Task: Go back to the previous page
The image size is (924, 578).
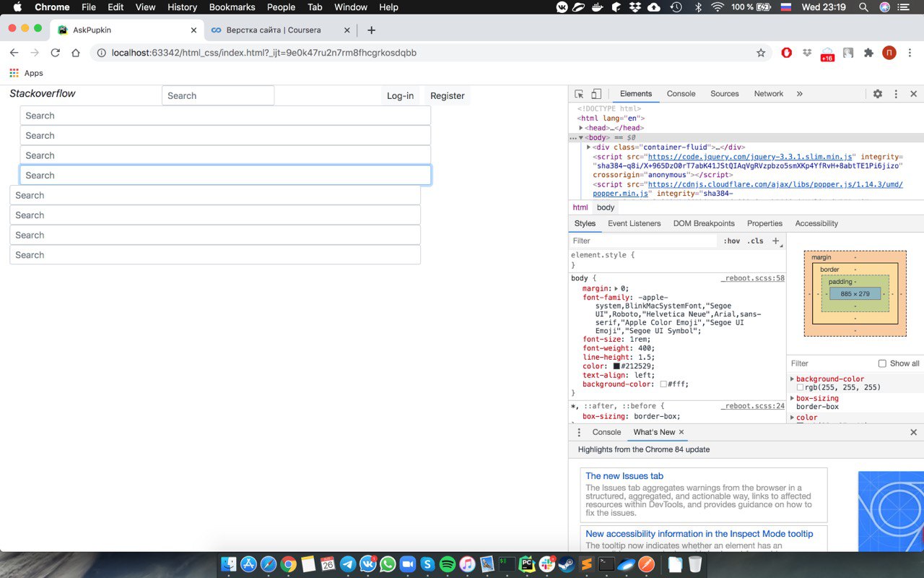Action: [14, 53]
